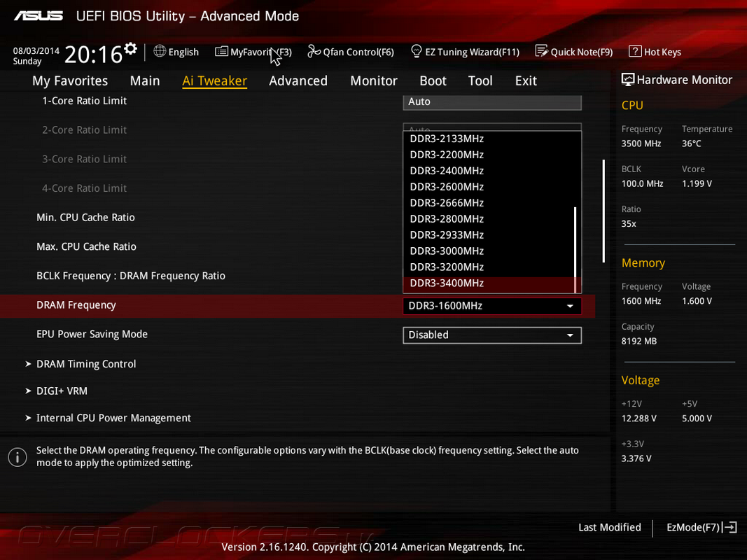Select EPU Power Saving Mode label
The width and height of the screenshot is (747, 560).
pos(92,335)
